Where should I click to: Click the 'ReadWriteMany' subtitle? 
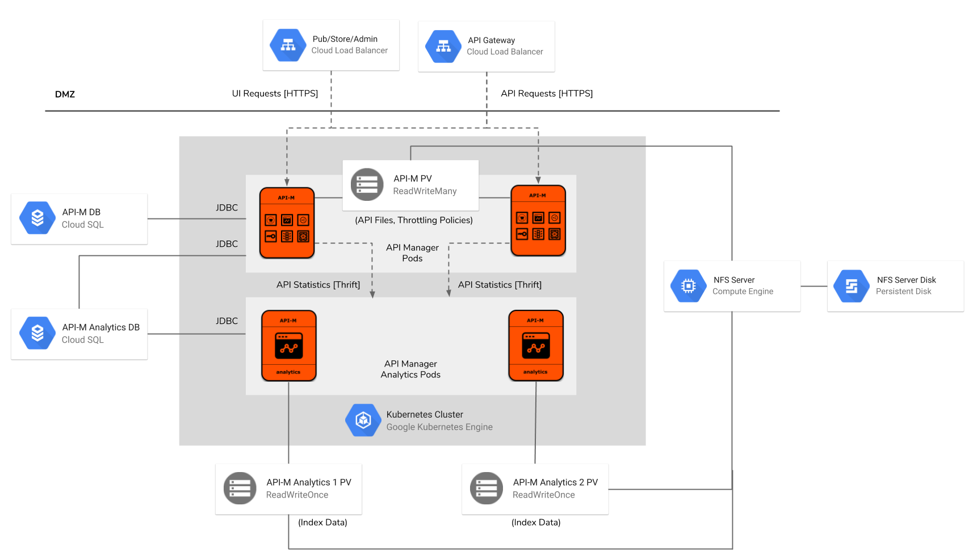pyautogui.click(x=425, y=191)
